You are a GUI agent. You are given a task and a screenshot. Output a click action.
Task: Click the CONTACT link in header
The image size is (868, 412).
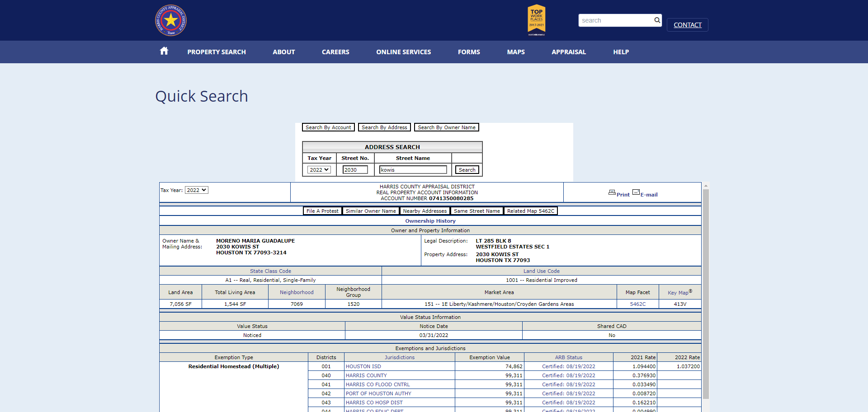(x=688, y=25)
